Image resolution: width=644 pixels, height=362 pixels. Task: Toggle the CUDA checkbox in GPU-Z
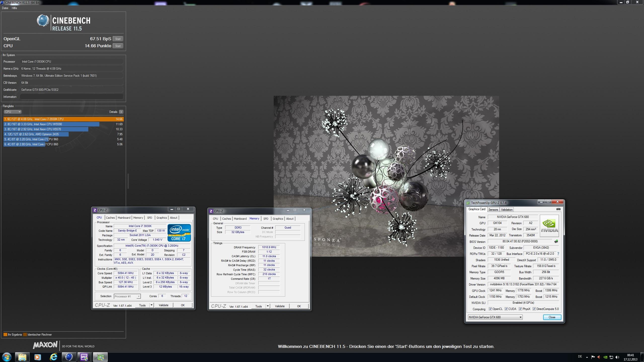point(506,309)
